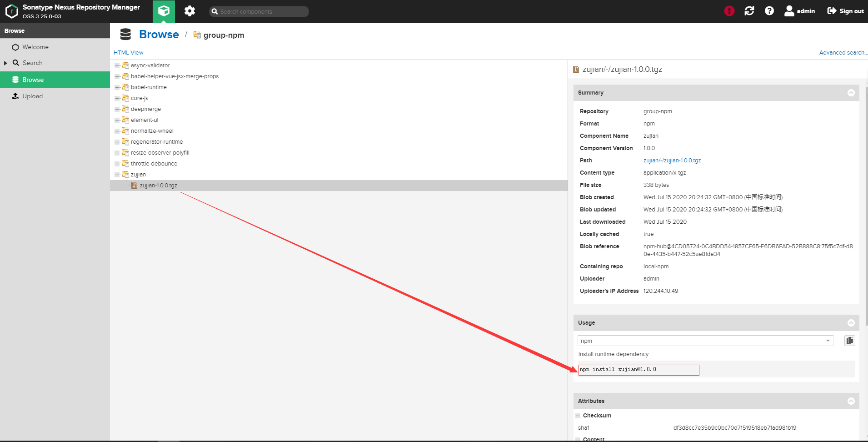This screenshot has width=868, height=442.
Task: Open the zujian/-/zujian-1.0.0.tgz path link
Action: coord(672,161)
